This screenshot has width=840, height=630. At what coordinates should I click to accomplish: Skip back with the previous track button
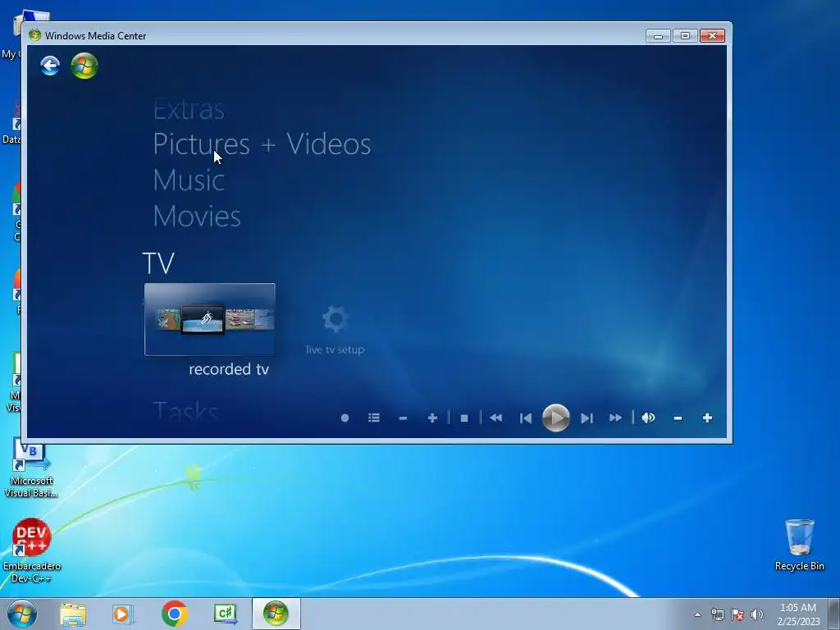(526, 418)
